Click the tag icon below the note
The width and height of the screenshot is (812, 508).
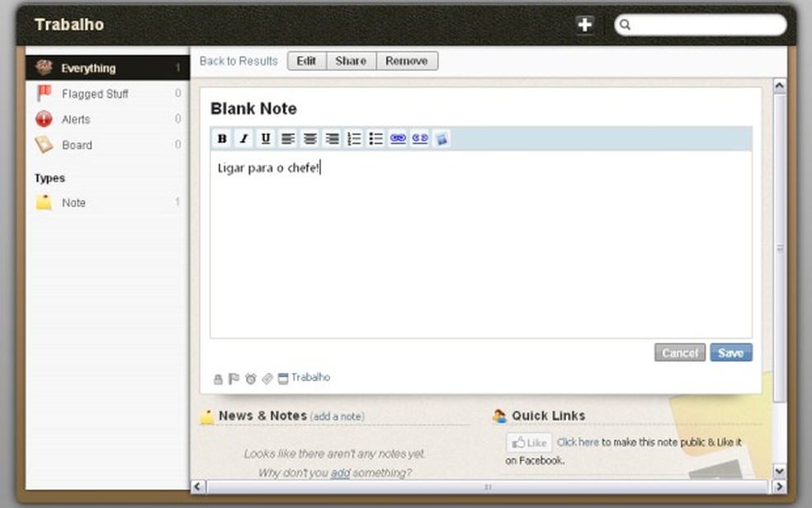tap(267, 379)
